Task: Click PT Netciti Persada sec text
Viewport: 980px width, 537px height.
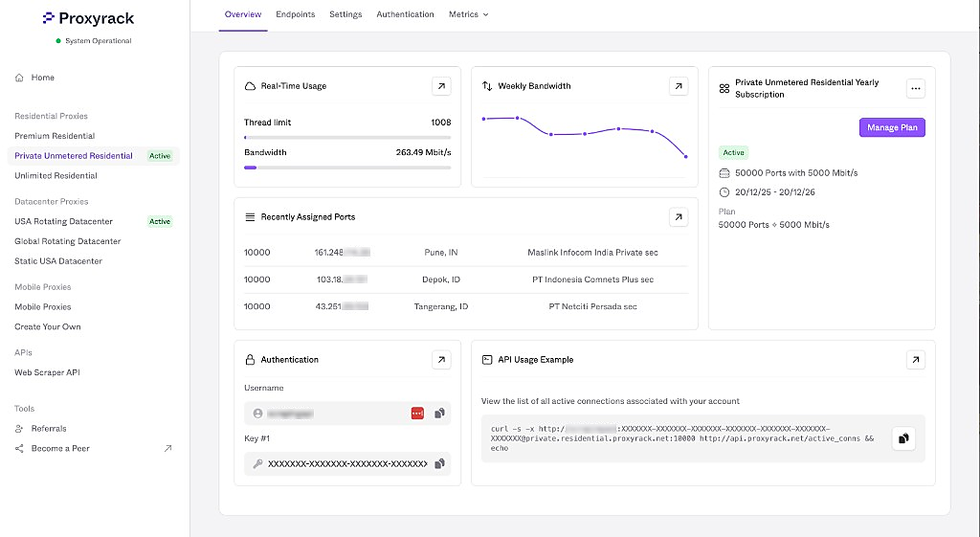Action: click(x=592, y=306)
